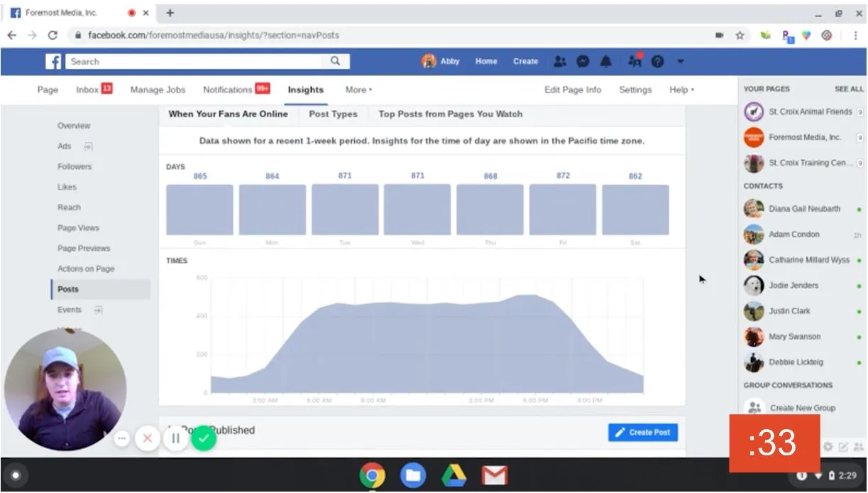The image size is (868, 493).
Task: Open the Notifications bell icon
Action: 606,61
